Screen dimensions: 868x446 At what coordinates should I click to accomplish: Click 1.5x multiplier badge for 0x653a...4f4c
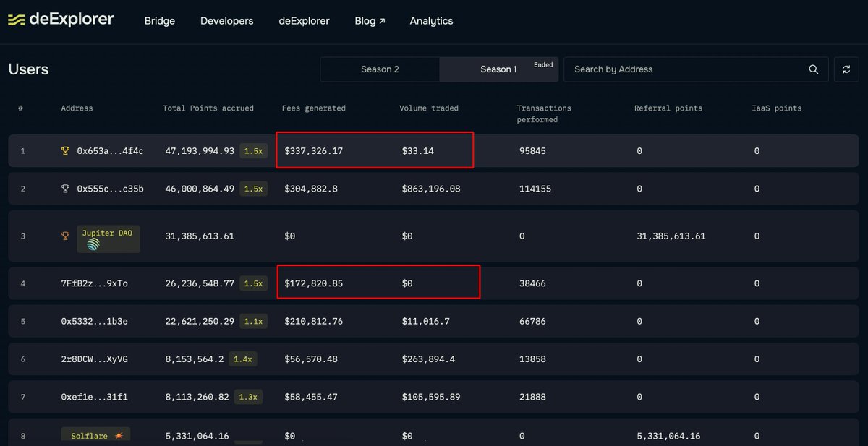253,151
